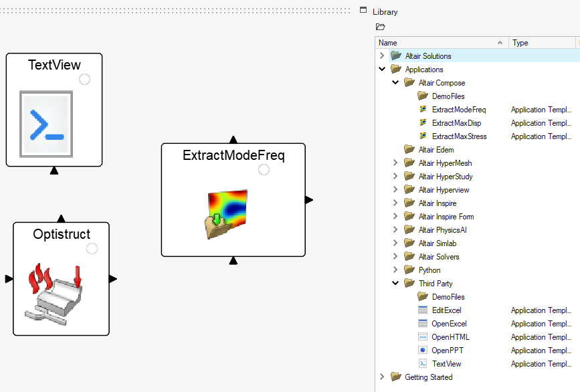Select DemoFiles under Third Party
Image resolution: width=580 pixels, height=392 pixels.
coord(448,296)
